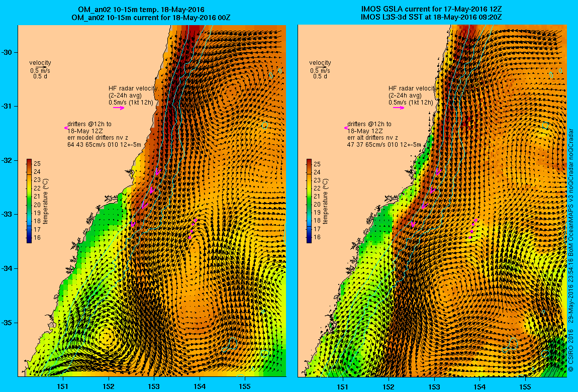
Task: Click 'temperature (°C)' label of right color bar
Action: [325, 201]
